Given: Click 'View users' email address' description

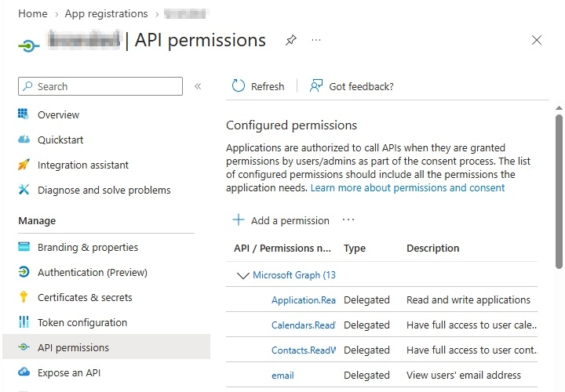Looking at the screenshot, I should [x=464, y=375].
